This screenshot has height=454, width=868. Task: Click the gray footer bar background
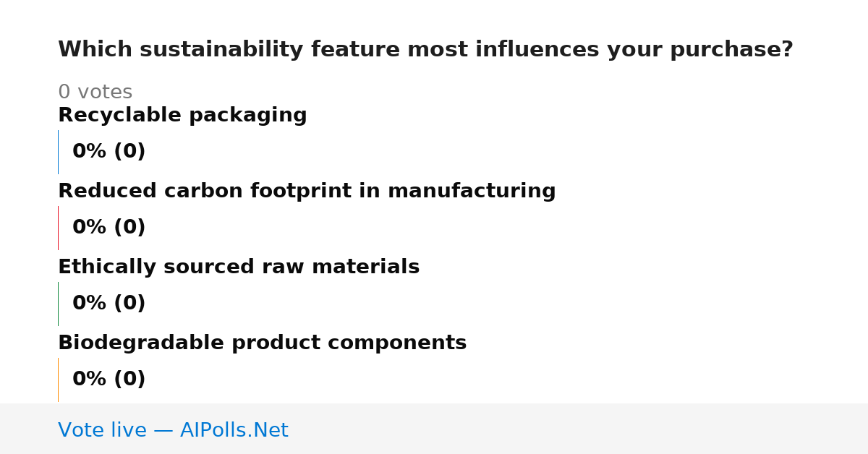coord(579,429)
